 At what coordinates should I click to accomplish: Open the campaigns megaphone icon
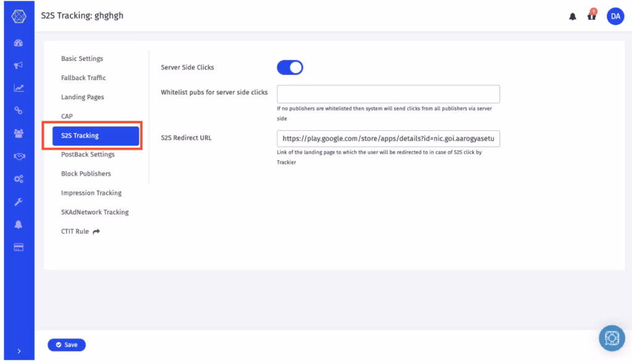(x=19, y=65)
